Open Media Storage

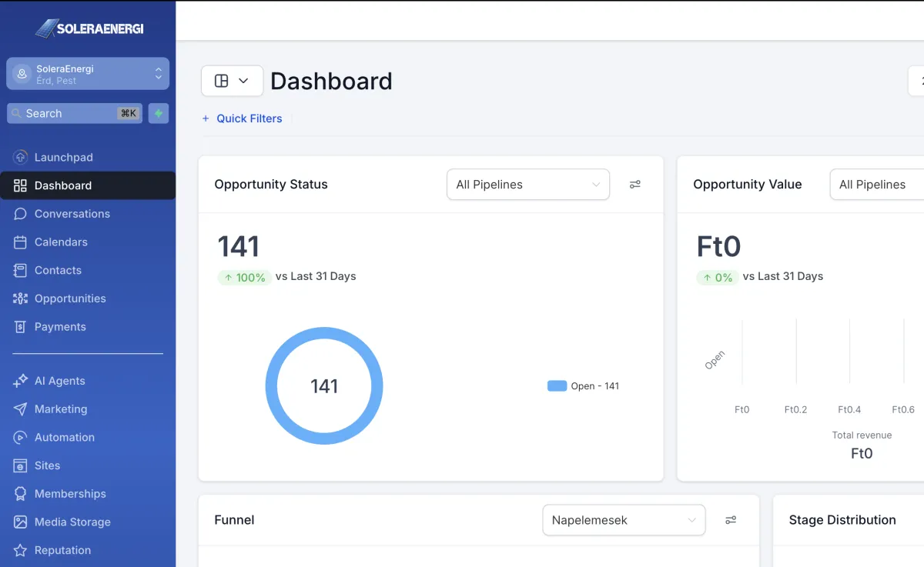[x=88, y=522]
